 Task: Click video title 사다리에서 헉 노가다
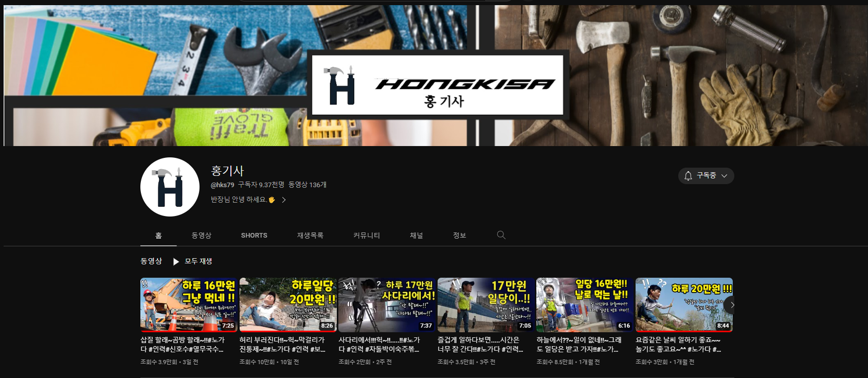tap(379, 345)
